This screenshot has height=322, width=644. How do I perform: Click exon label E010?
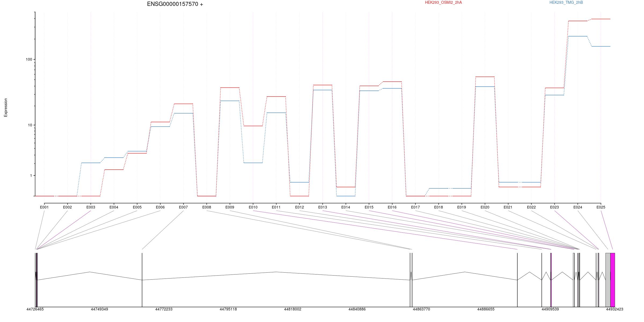click(x=253, y=207)
